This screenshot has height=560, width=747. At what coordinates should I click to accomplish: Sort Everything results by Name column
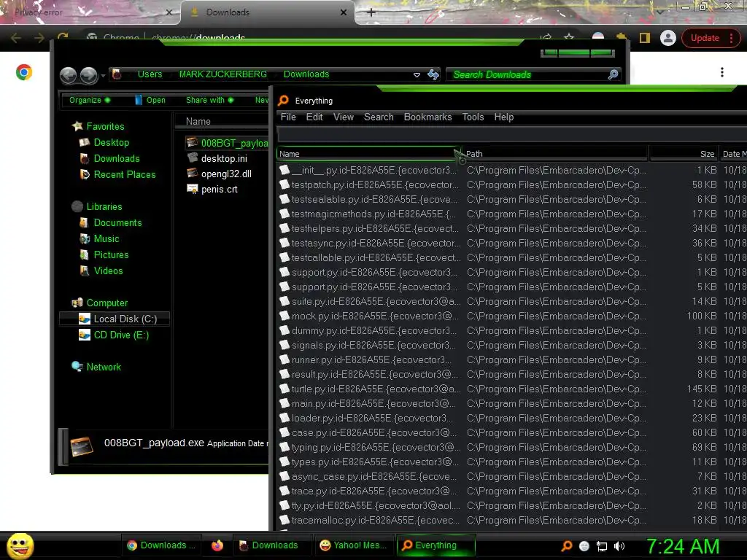368,154
